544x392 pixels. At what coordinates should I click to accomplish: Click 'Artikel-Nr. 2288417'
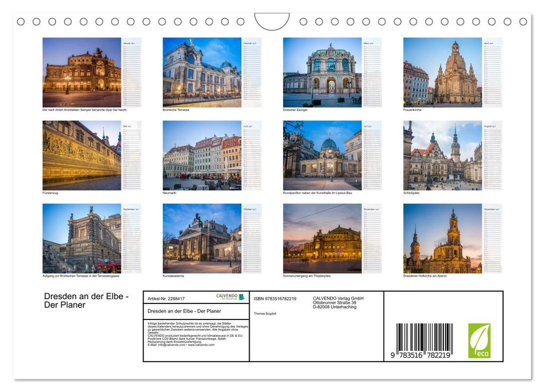[166, 299]
